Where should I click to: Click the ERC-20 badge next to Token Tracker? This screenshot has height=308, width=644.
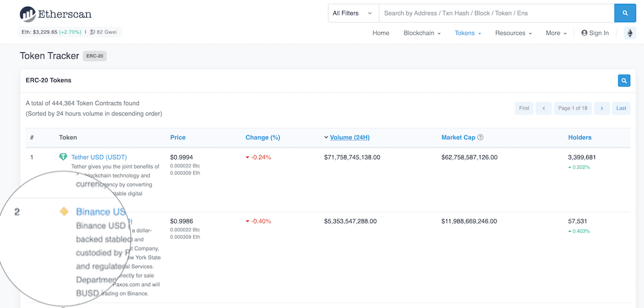point(94,56)
